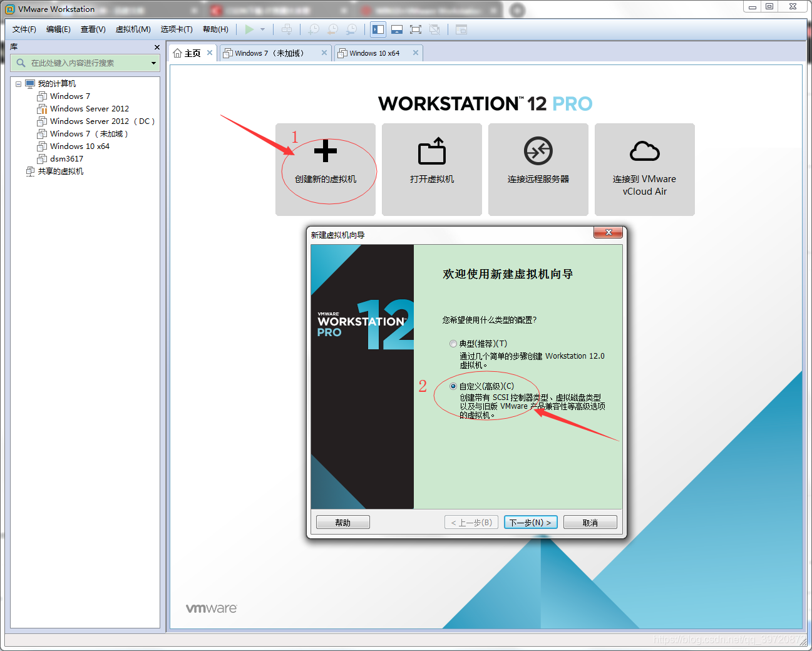Select 典型(推荐)(T) radio option
The image size is (812, 651).
(x=453, y=344)
